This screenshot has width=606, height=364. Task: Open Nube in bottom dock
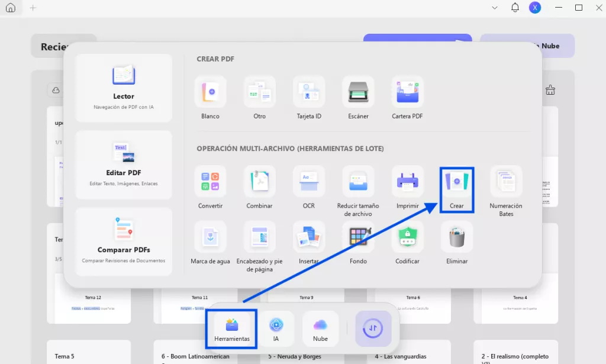click(x=320, y=329)
